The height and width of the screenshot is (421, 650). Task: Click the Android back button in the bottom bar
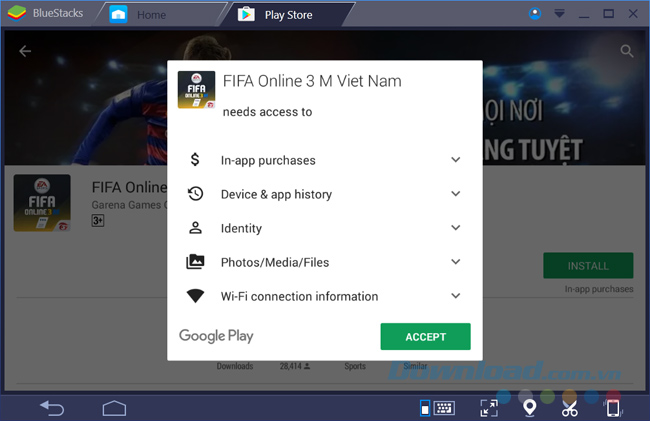[x=52, y=408]
